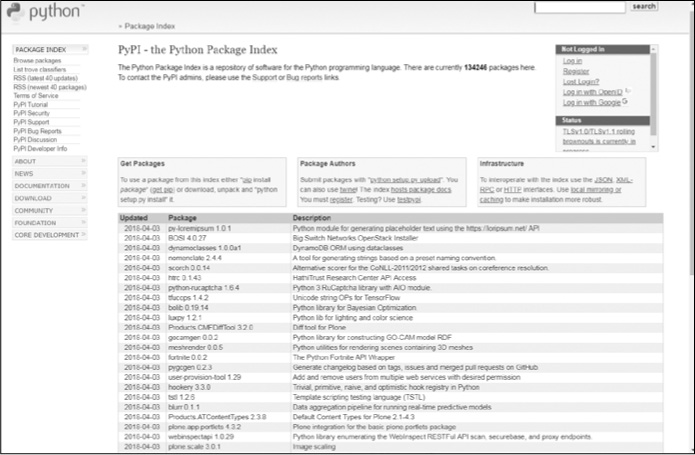Click the Register link in login box

pyautogui.click(x=576, y=71)
